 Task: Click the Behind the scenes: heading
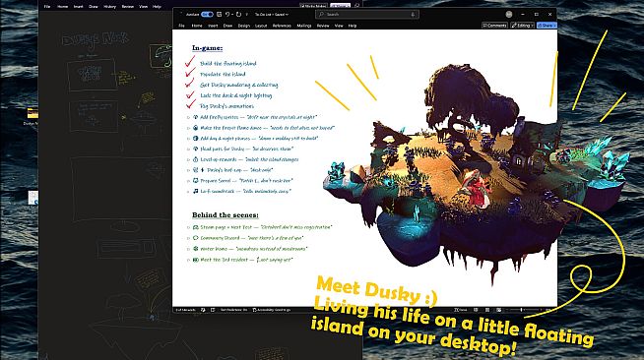pyautogui.click(x=225, y=214)
